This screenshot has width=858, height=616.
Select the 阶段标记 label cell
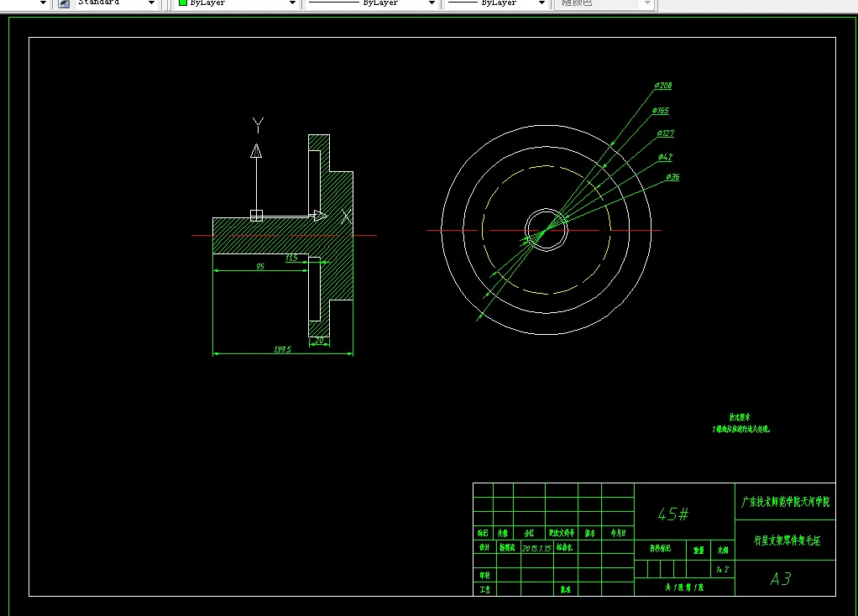(x=661, y=548)
